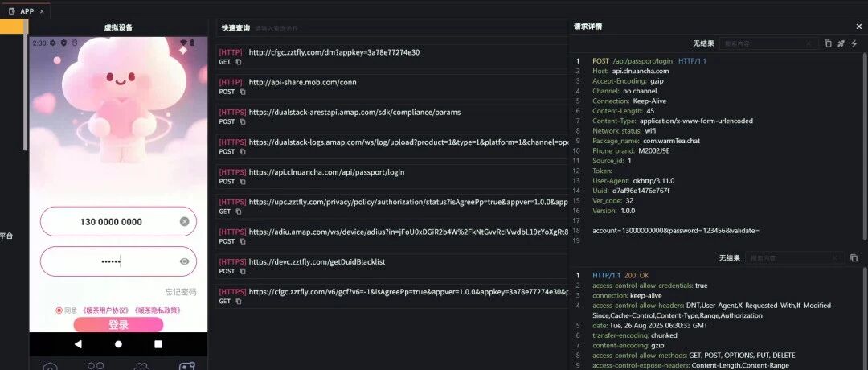Select the http://api-share.mob.com/conn request

pyautogui.click(x=392, y=87)
